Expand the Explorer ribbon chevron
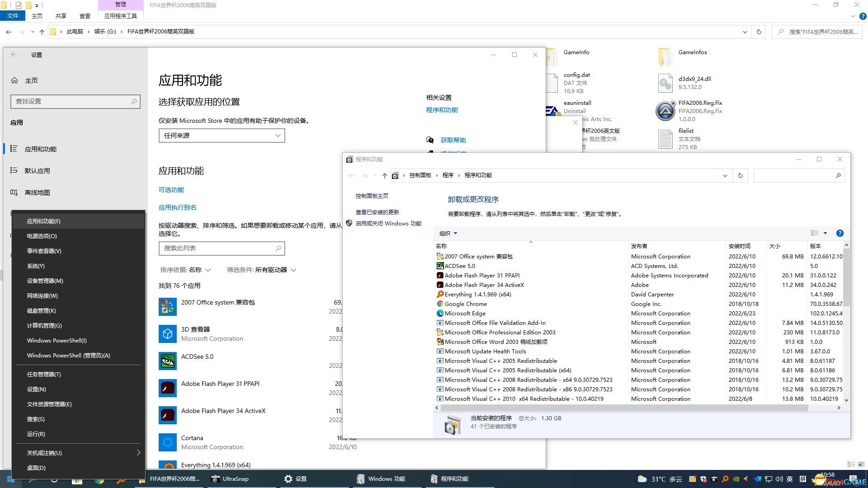868x488 pixels. click(x=853, y=16)
